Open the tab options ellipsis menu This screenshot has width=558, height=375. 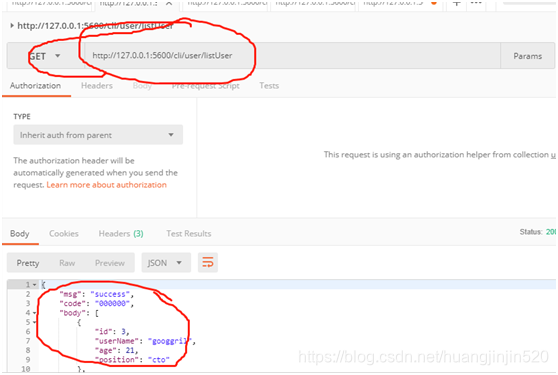click(476, 3)
